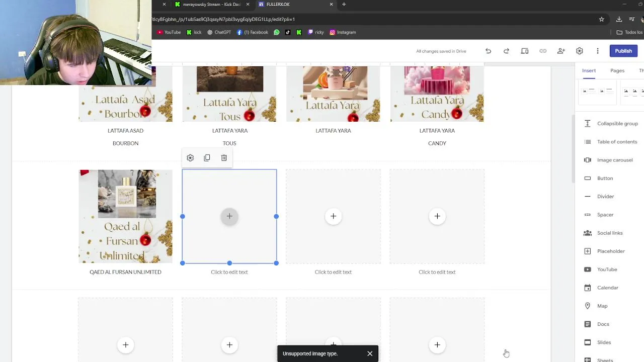Screen dimensions: 644x362
Task: Select the Lattafa Yara Candy image
Action: 437,94
